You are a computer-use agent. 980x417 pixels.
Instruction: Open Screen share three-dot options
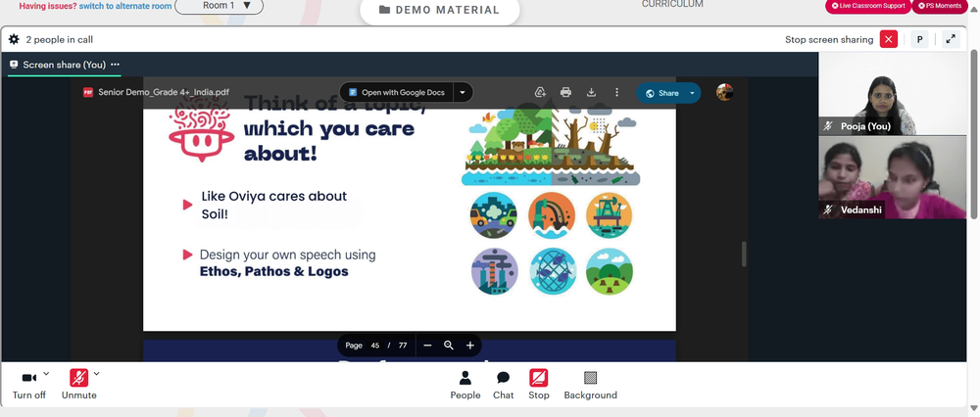[x=115, y=65]
